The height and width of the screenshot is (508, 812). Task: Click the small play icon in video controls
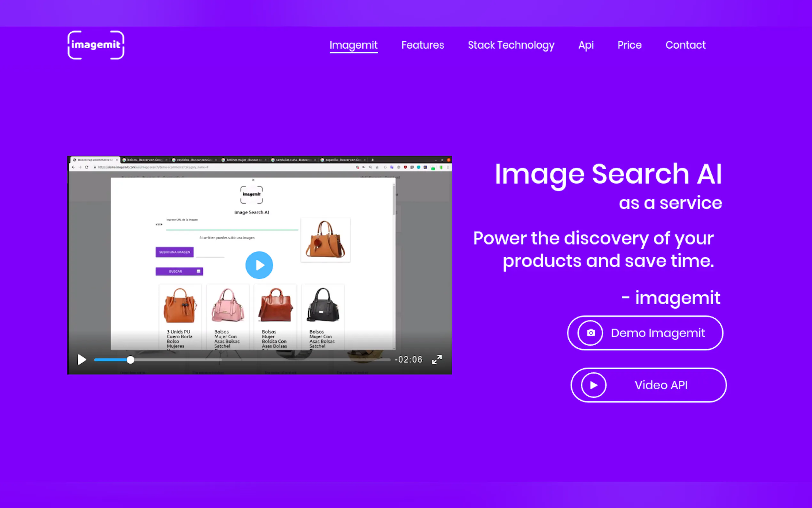point(82,360)
